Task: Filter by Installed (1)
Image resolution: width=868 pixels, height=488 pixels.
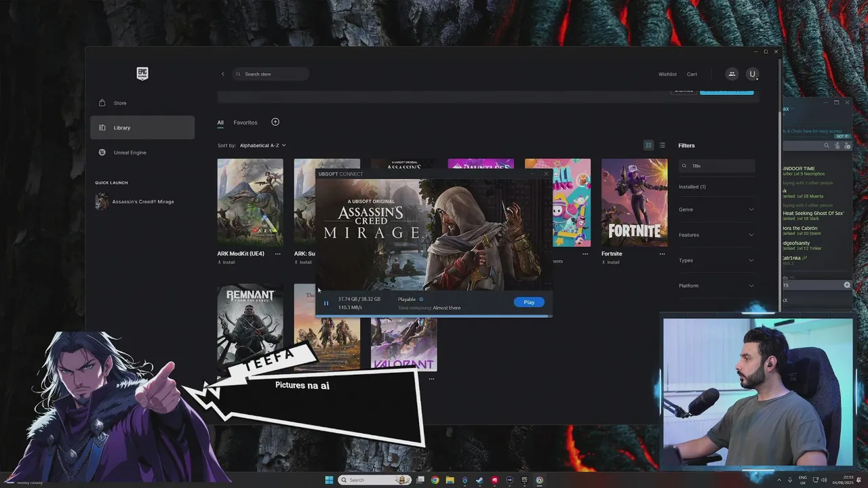Action: (x=692, y=186)
